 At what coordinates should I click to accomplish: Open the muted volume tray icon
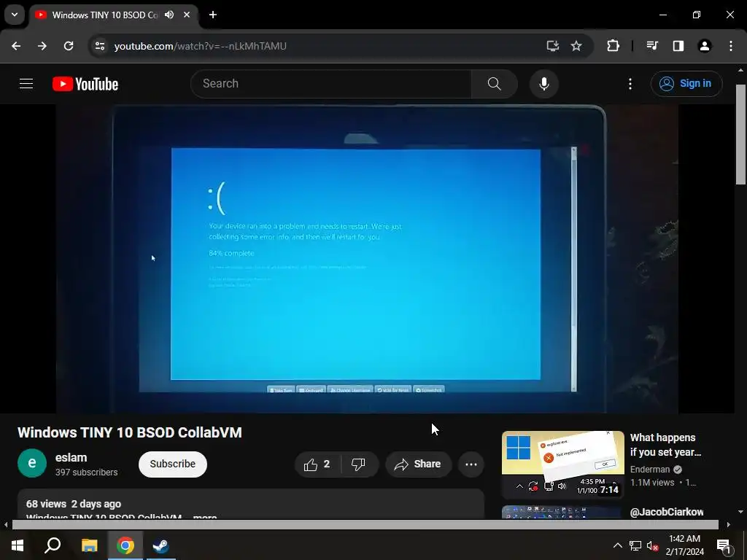click(653, 545)
